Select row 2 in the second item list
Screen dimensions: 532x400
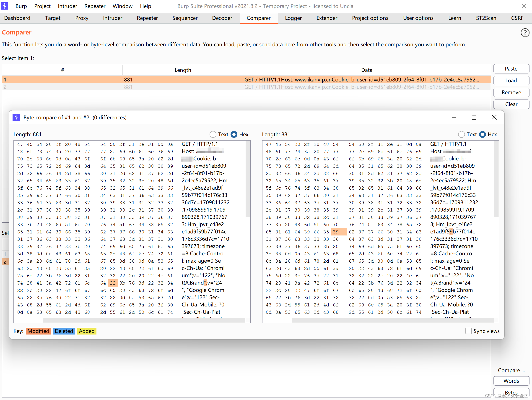coord(5,261)
